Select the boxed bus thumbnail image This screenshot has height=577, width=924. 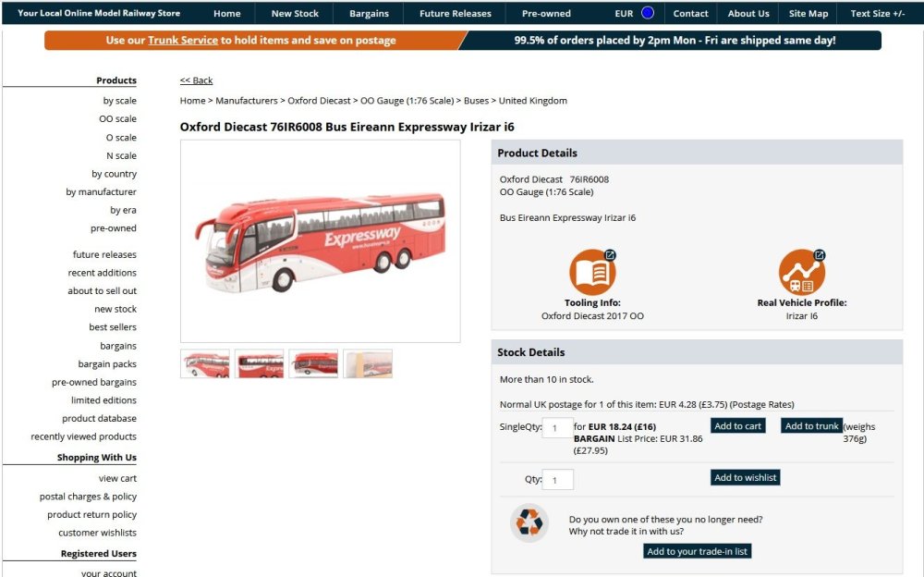click(x=368, y=363)
